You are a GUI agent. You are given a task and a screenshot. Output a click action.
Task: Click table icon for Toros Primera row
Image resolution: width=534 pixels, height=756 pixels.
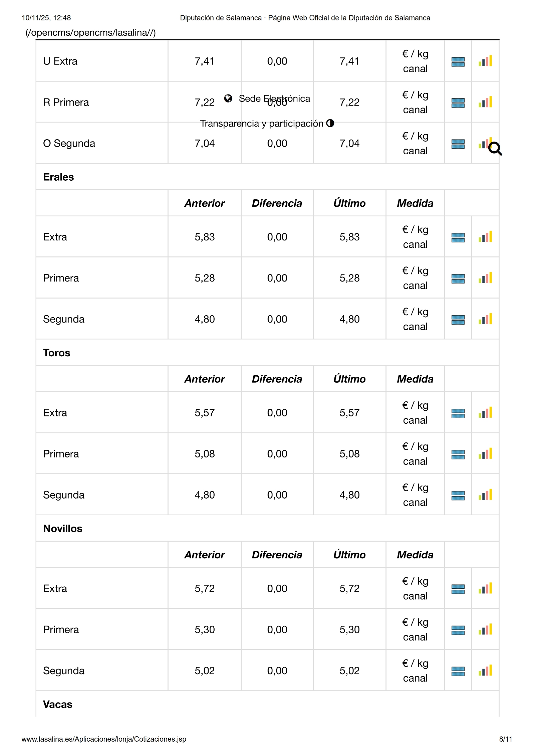(458, 454)
